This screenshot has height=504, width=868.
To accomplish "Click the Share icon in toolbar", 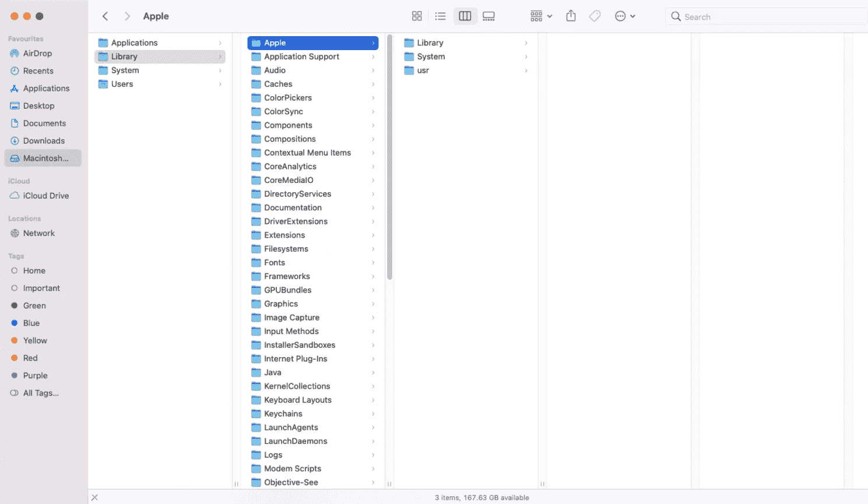I will pyautogui.click(x=571, y=16).
